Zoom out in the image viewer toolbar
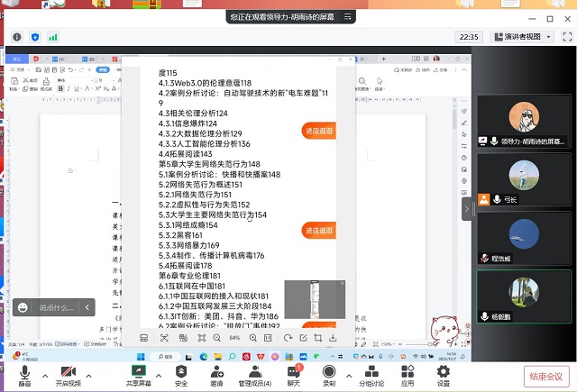 tap(216, 338)
